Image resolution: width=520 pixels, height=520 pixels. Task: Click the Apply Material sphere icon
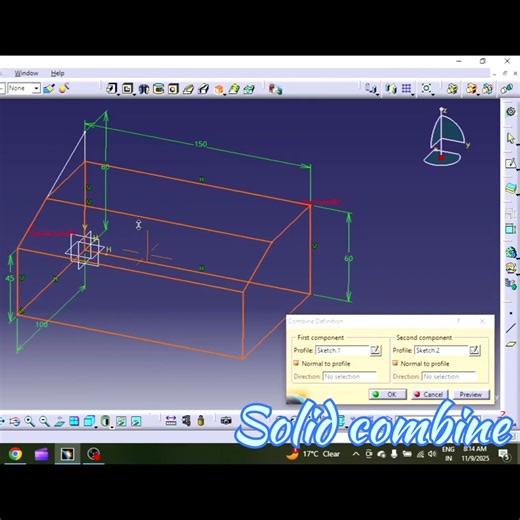[64, 88]
